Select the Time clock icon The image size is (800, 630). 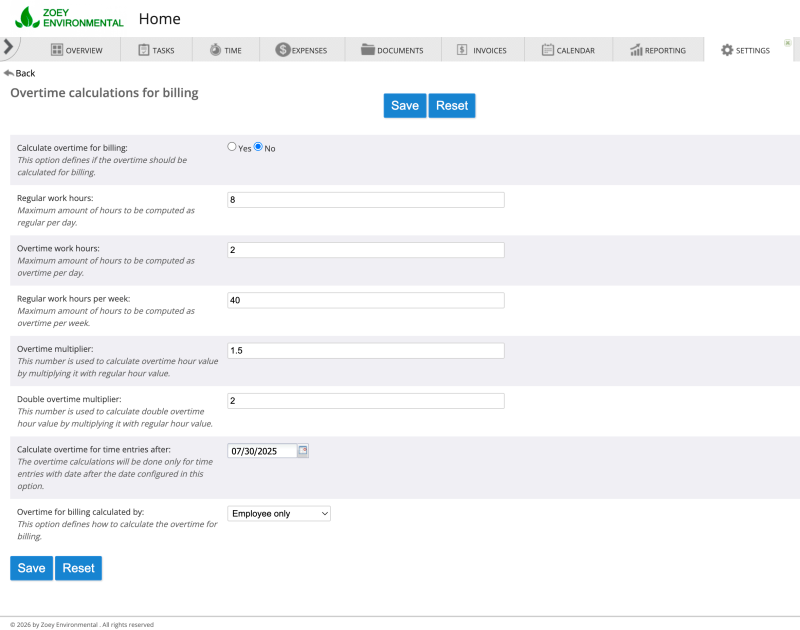(x=214, y=49)
